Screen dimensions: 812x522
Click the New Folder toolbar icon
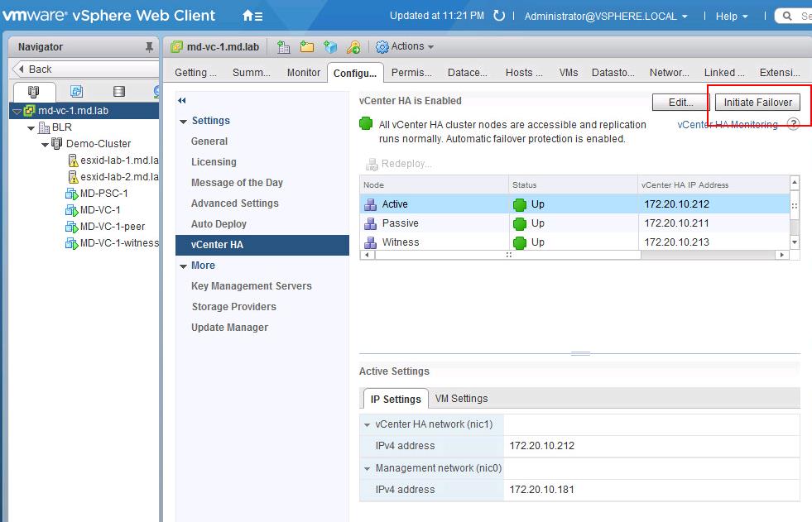click(307, 47)
